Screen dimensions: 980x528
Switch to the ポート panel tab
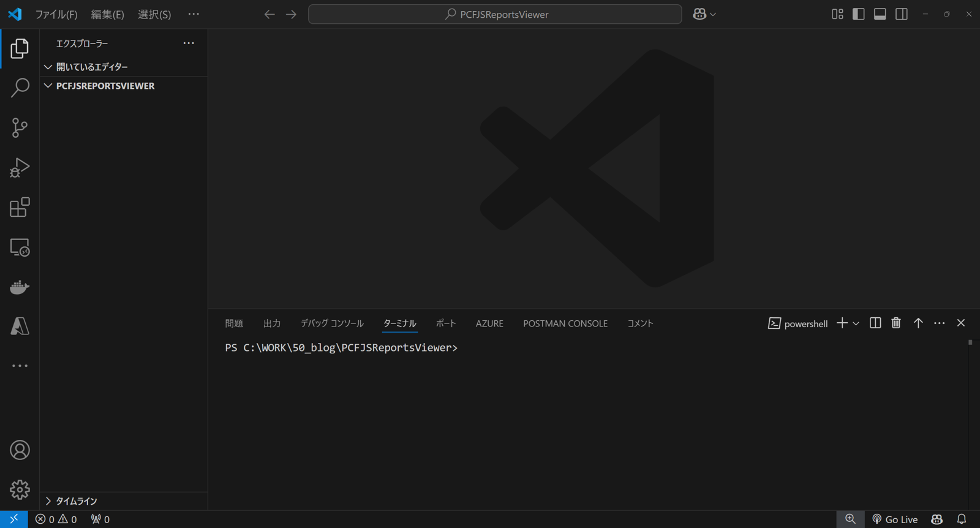point(446,323)
